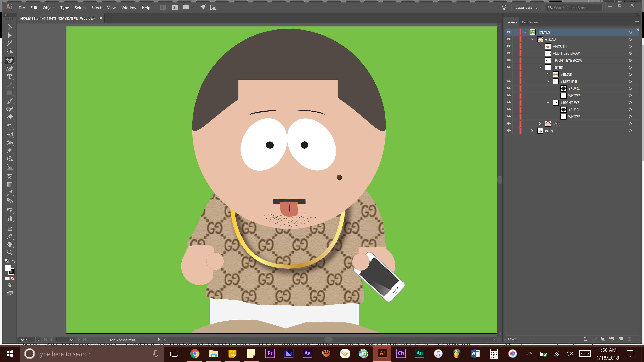Select the Shape Builder tool
The image size is (644, 362).
pyautogui.click(x=10, y=159)
